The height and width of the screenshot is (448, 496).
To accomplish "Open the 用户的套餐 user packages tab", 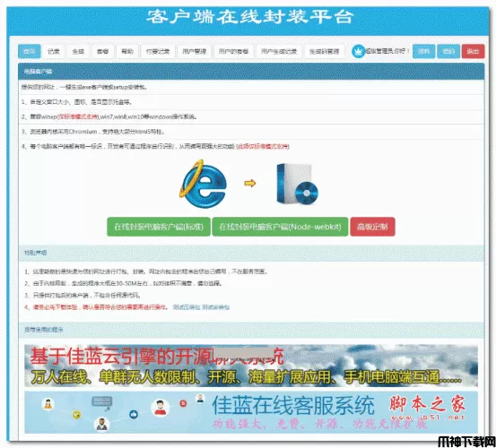I will tap(233, 51).
